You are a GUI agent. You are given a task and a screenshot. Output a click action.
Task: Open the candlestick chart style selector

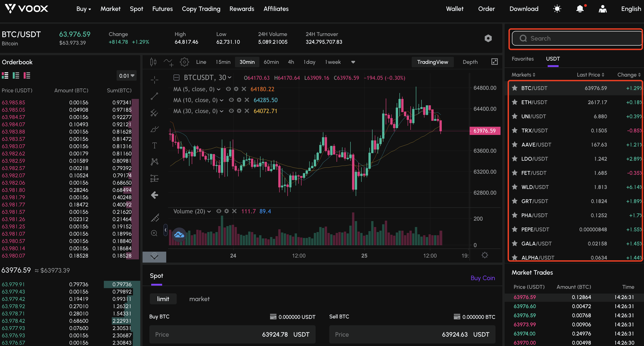[153, 62]
